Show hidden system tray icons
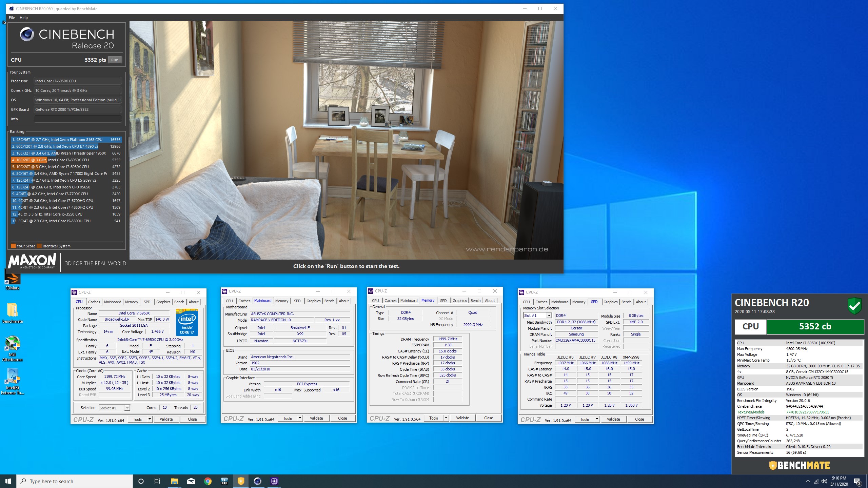The image size is (868, 488). click(808, 481)
